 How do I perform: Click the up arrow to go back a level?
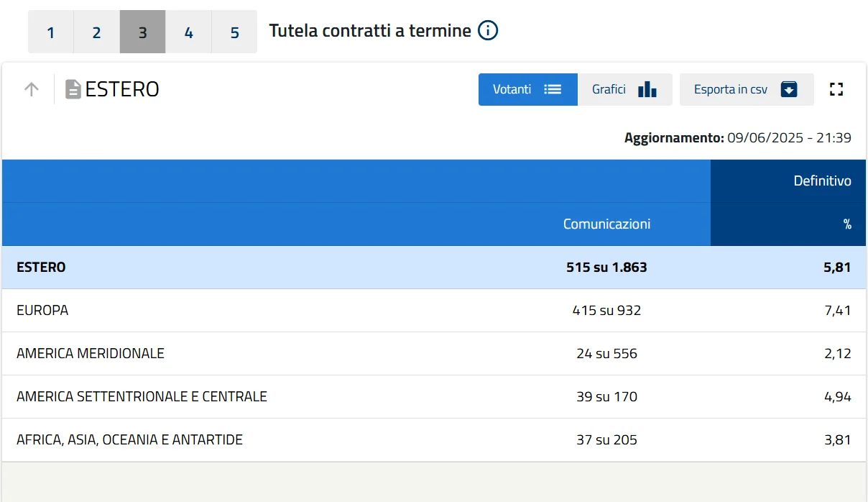click(x=31, y=89)
